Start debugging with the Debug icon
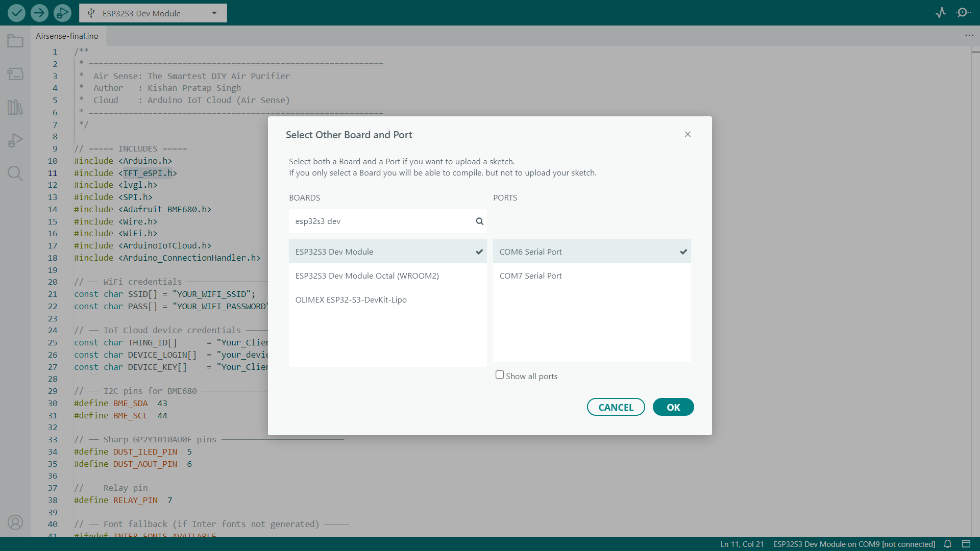Screen dimensions: 980x551 point(62,13)
